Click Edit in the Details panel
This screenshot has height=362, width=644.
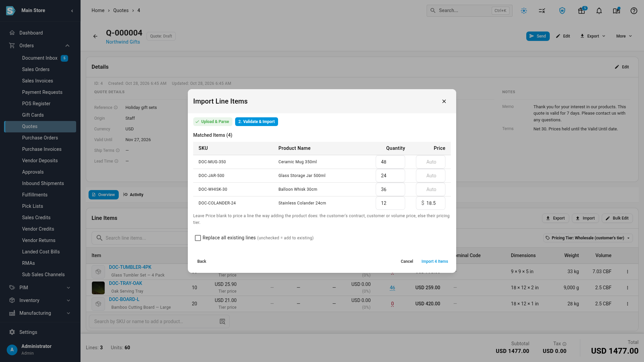(622, 67)
